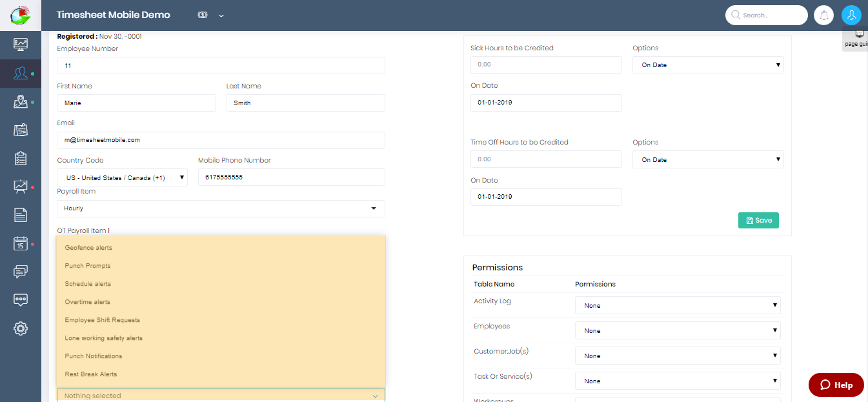The height and width of the screenshot is (402, 868).
Task: Click Sick Hours to be Credited field
Action: (546, 65)
